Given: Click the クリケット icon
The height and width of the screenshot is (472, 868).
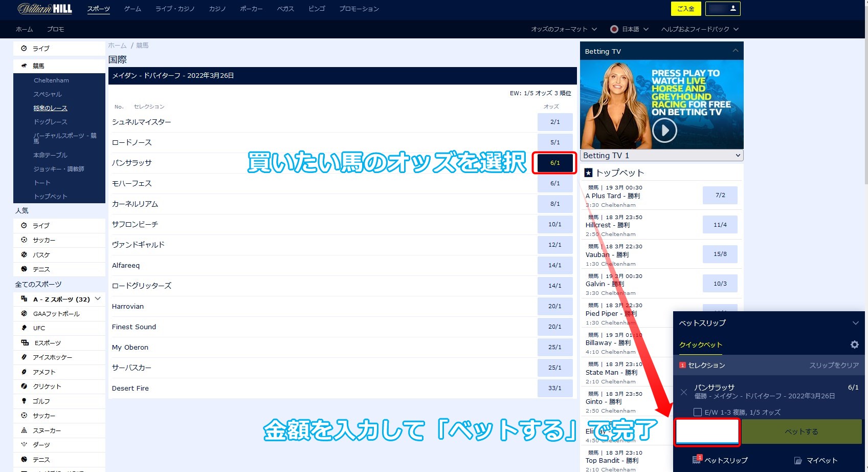Looking at the screenshot, I should 24,386.
